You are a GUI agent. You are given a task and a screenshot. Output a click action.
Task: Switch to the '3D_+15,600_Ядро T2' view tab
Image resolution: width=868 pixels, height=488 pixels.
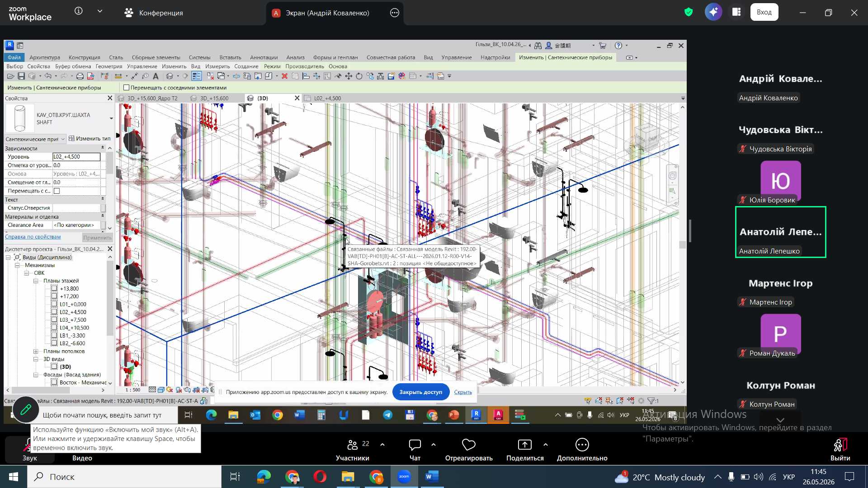coord(152,98)
